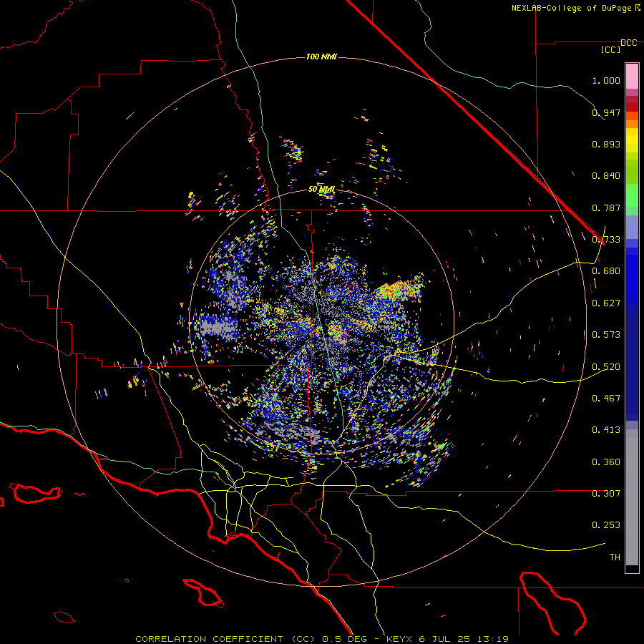Select the 0.947 value on the color scale
The height and width of the screenshot is (644, 644).
click(606, 112)
